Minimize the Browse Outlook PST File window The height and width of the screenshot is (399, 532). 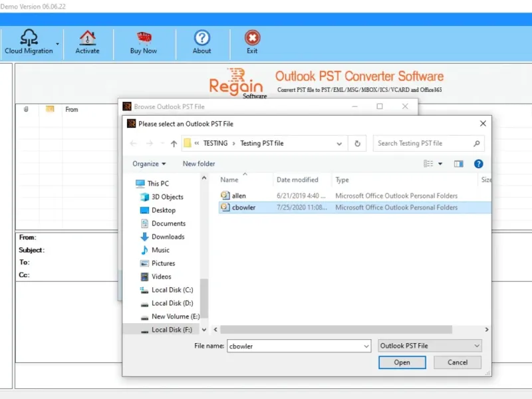(x=354, y=106)
